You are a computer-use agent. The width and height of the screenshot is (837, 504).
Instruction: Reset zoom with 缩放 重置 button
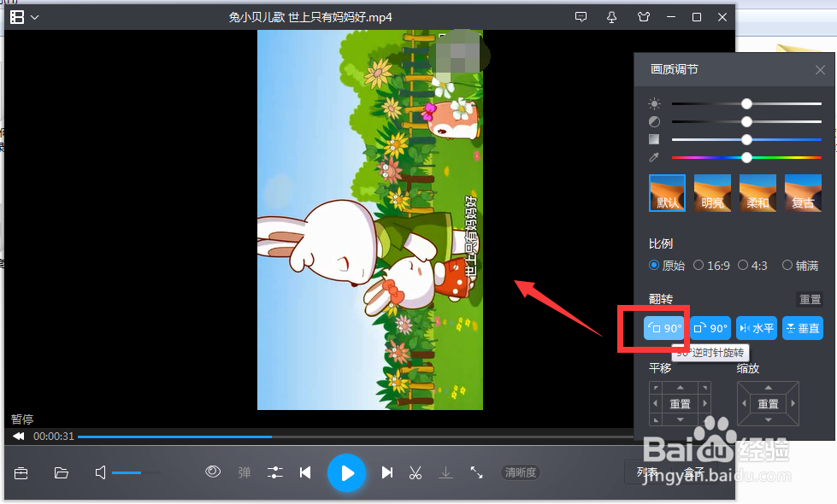[x=768, y=404]
